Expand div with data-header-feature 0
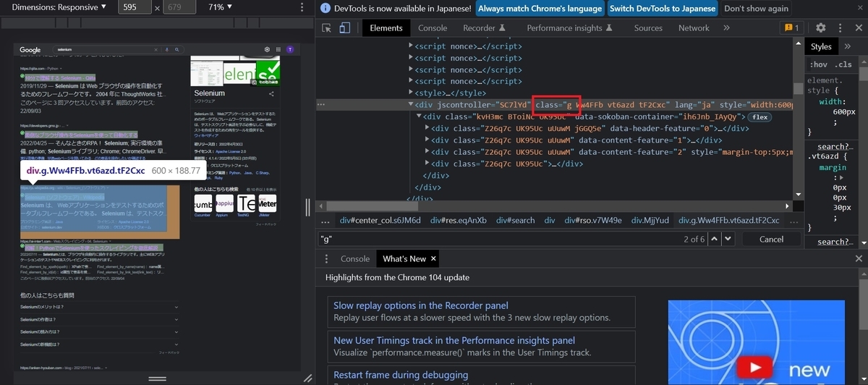 [x=427, y=128]
